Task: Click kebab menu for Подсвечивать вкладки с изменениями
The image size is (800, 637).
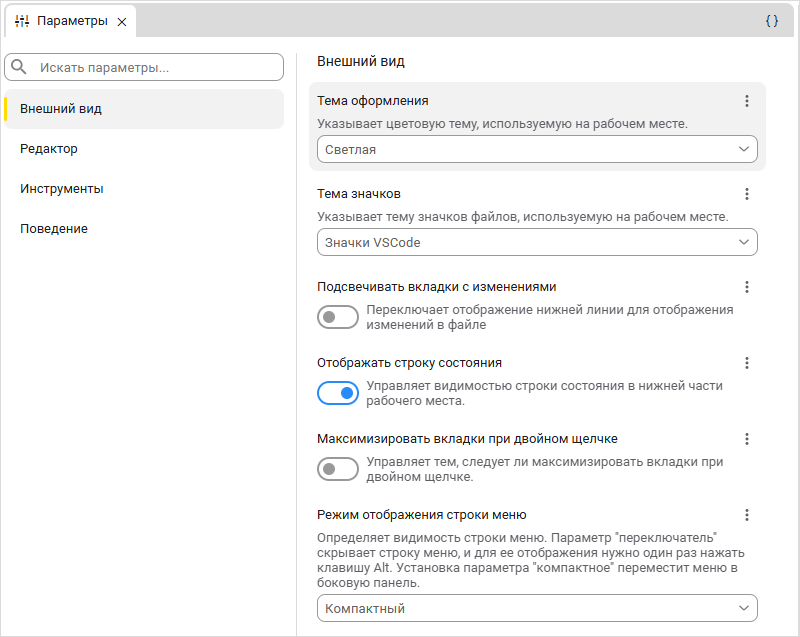Action: 746,287
